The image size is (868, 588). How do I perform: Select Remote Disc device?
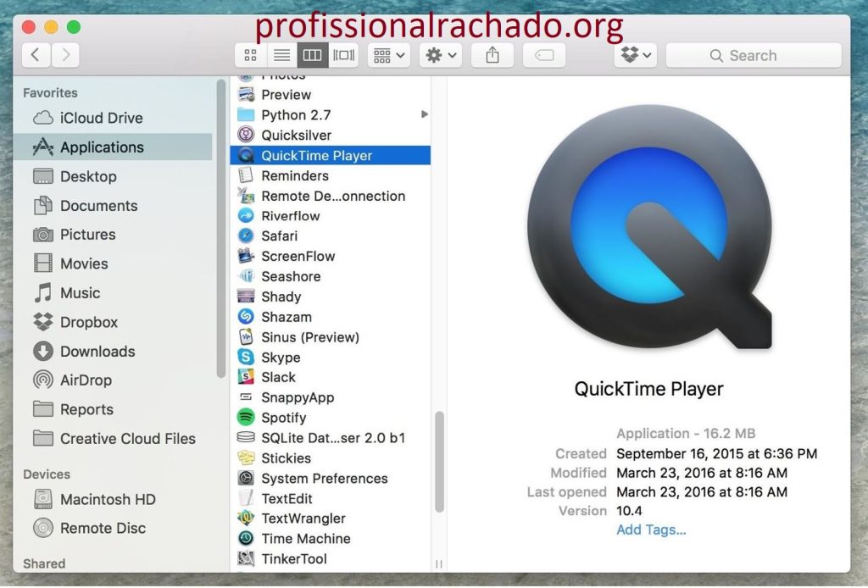point(113,528)
